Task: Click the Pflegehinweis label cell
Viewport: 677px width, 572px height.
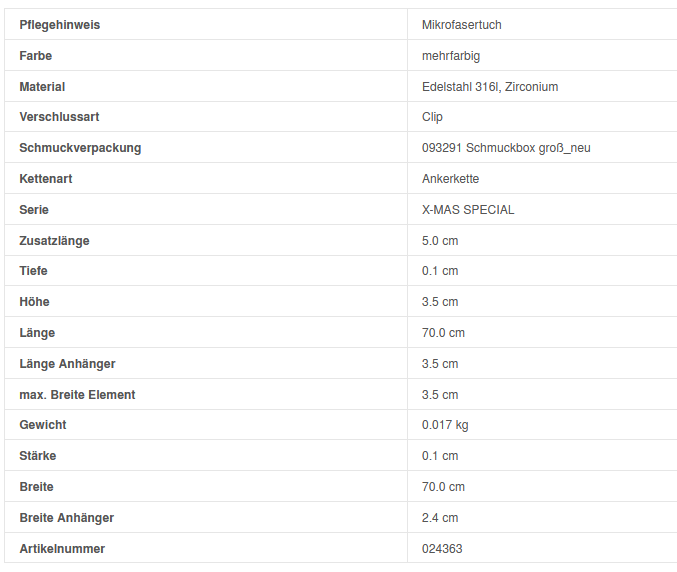Action: pyautogui.click(x=60, y=24)
